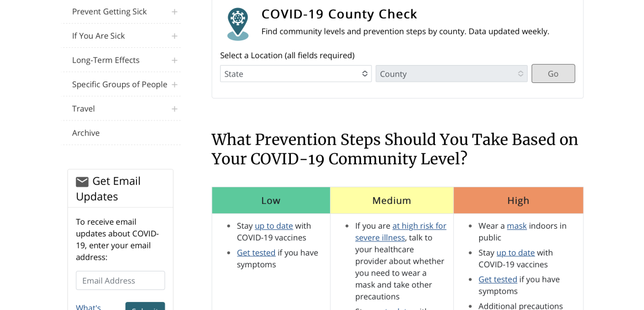This screenshot has height=310, width=644.
Task: Expand Specific Groups of People submenu
Action: tap(175, 84)
